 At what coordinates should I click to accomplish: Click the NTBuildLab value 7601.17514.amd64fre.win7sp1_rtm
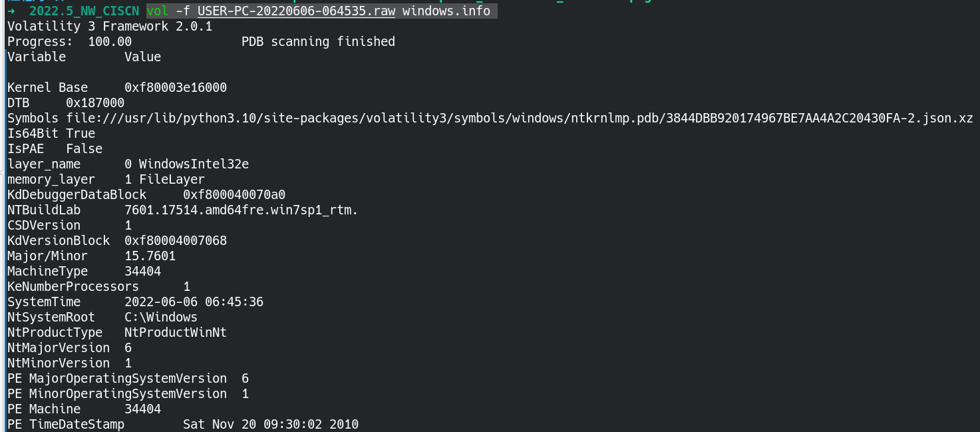[x=242, y=210]
